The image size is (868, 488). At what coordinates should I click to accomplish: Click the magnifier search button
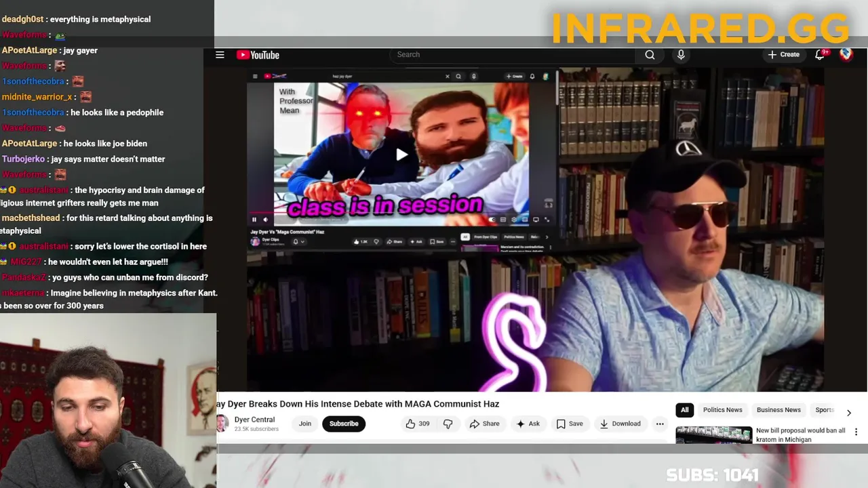650,55
